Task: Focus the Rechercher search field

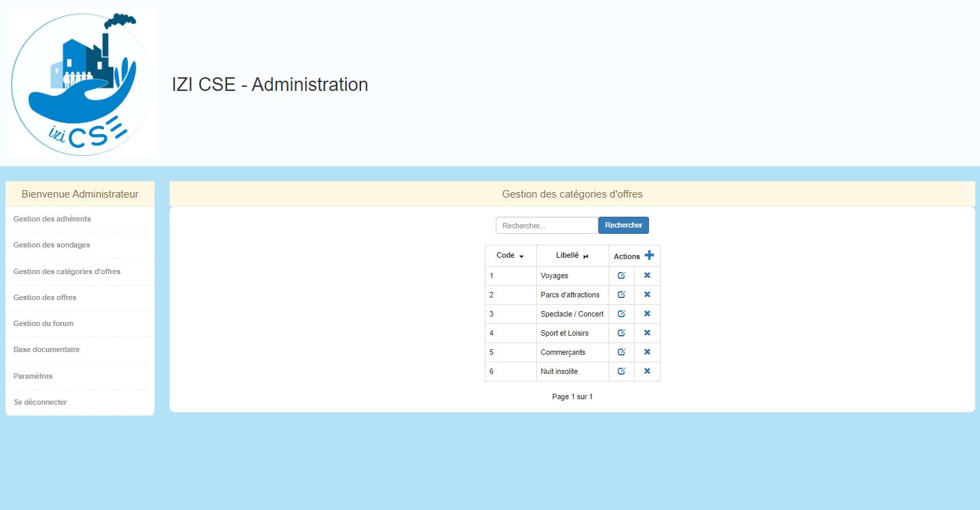Action: click(x=546, y=226)
